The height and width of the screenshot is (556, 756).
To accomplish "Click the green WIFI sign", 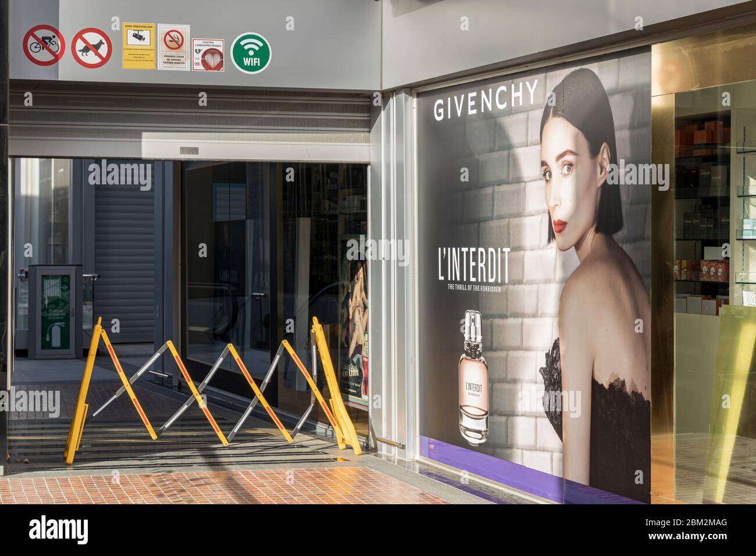I will click(252, 52).
